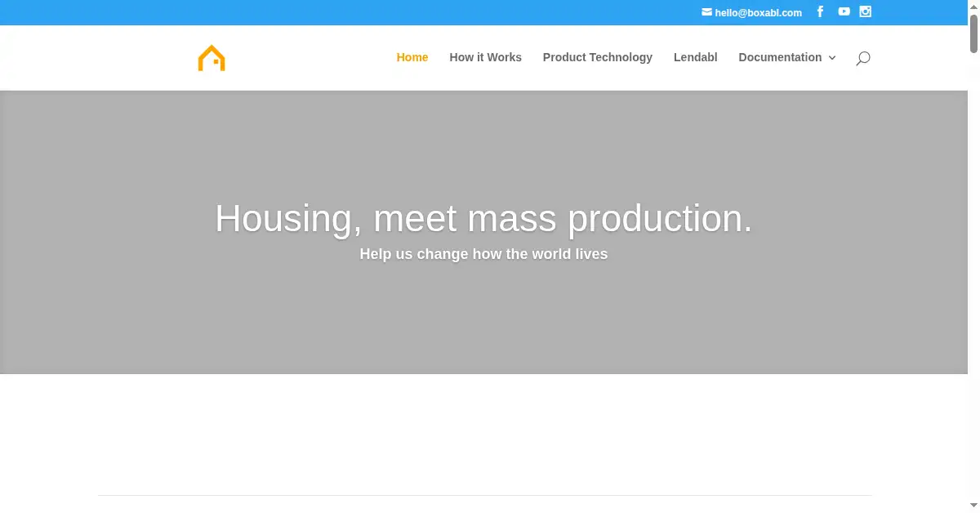Viewport: 980px width, 513px height.
Task: Open the Facebook icon in top bar
Action: pos(820,11)
